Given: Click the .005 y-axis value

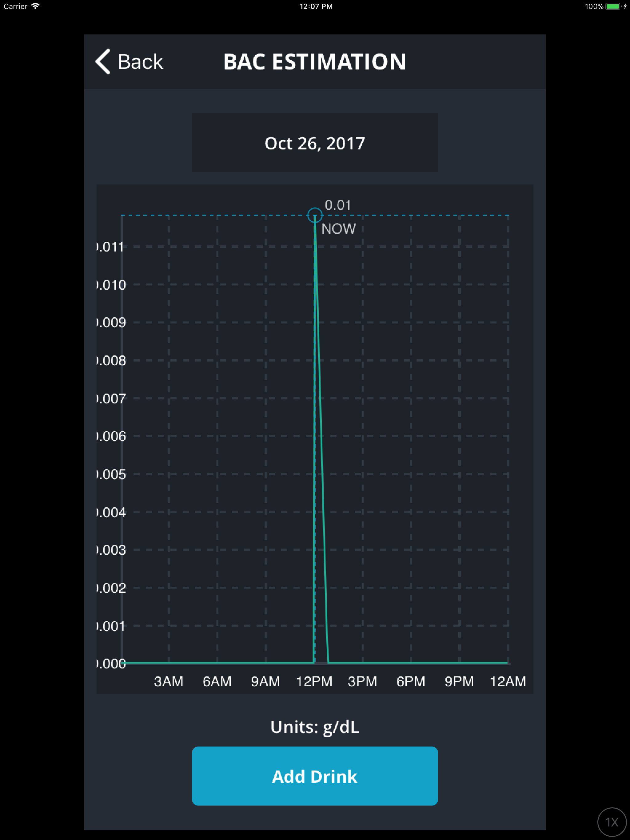Looking at the screenshot, I should [111, 474].
